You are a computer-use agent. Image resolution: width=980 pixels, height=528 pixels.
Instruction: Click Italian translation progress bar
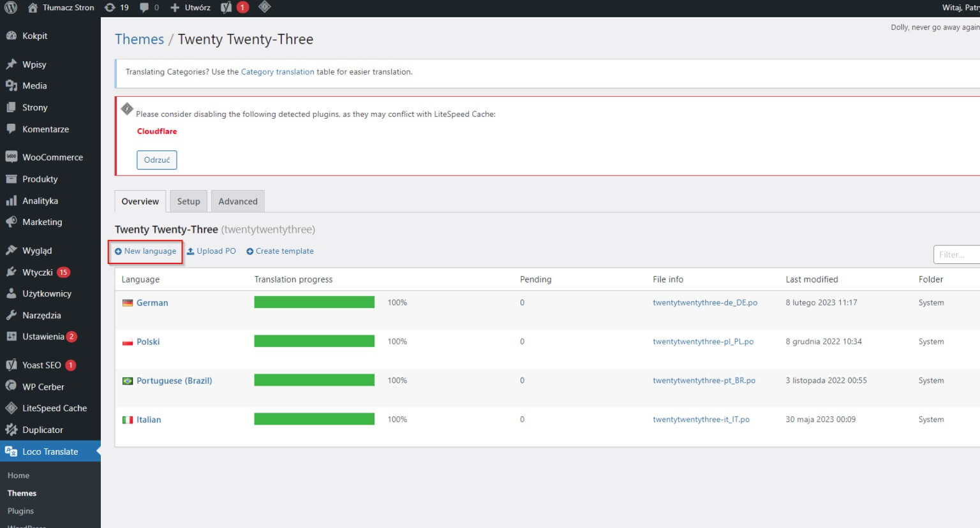314,419
